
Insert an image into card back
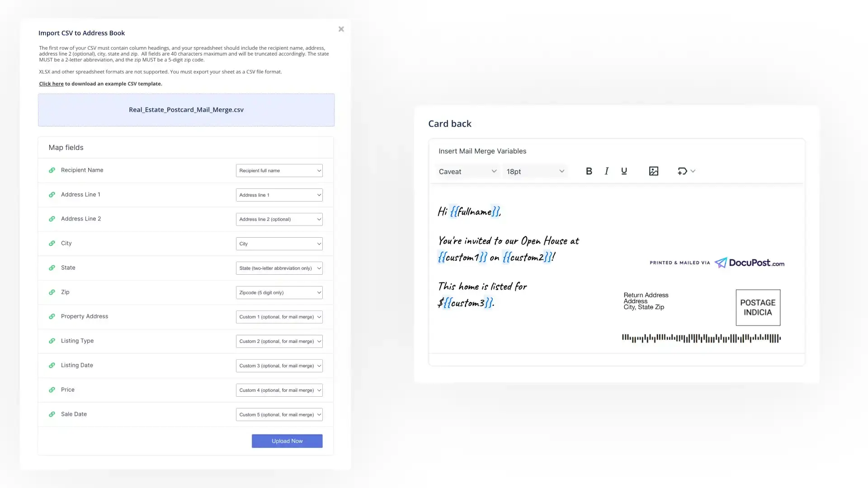(654, 171)
